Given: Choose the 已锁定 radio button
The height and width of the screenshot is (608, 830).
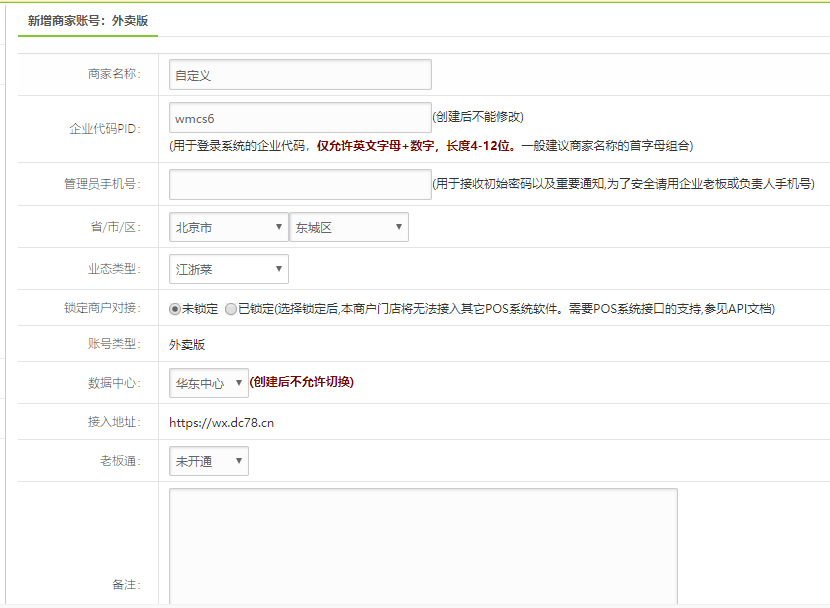Looking at the screenshot, I should click(231, 310).
